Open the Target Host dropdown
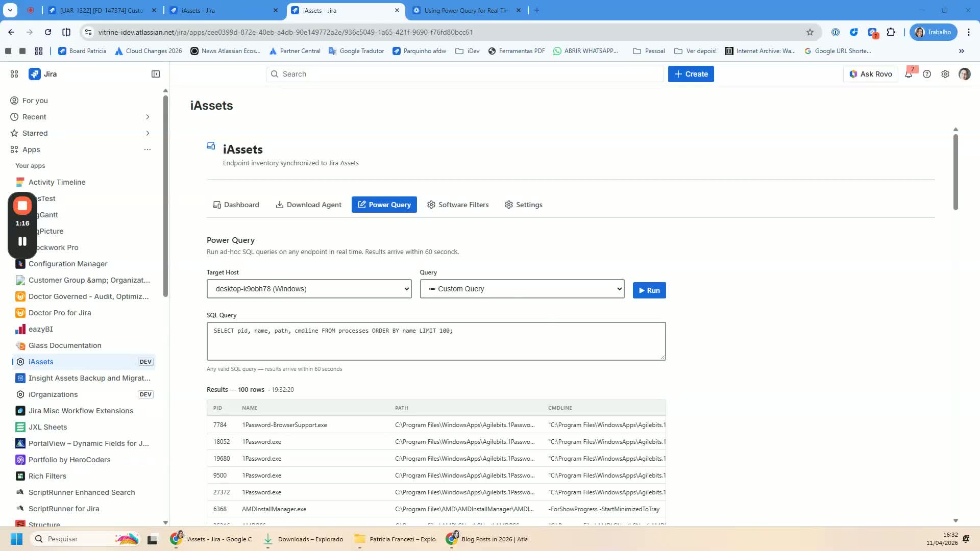 click(309, 289)
